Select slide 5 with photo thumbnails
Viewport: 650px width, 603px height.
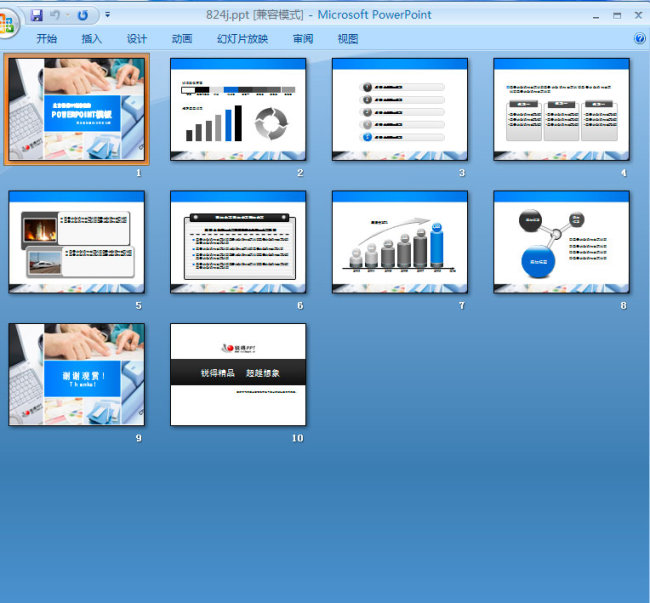(x=77, y=242)
